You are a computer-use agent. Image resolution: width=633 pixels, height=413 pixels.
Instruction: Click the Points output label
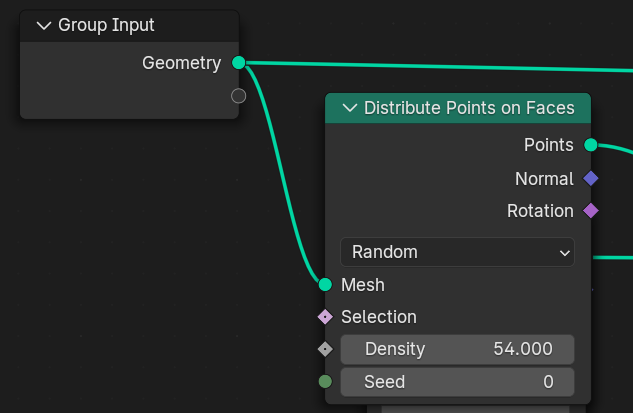(x=549, y=145)
